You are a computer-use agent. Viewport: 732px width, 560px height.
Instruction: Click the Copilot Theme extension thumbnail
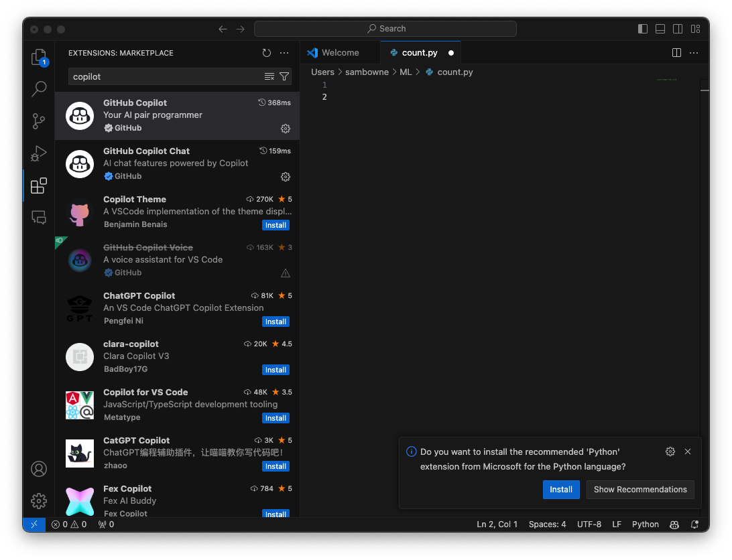pos(80,212)
